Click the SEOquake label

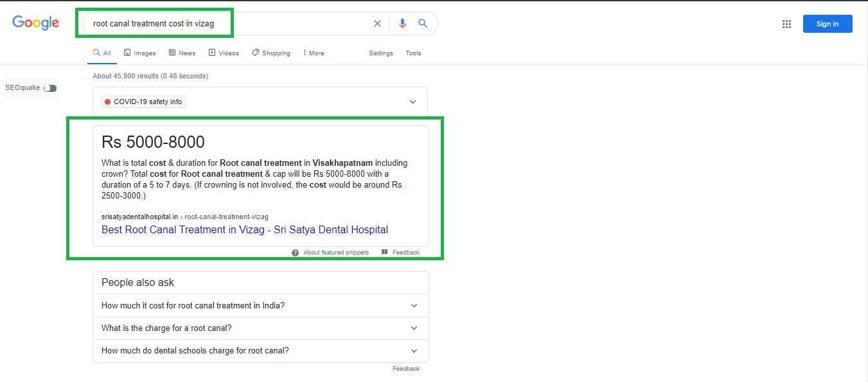coord(22,88)
